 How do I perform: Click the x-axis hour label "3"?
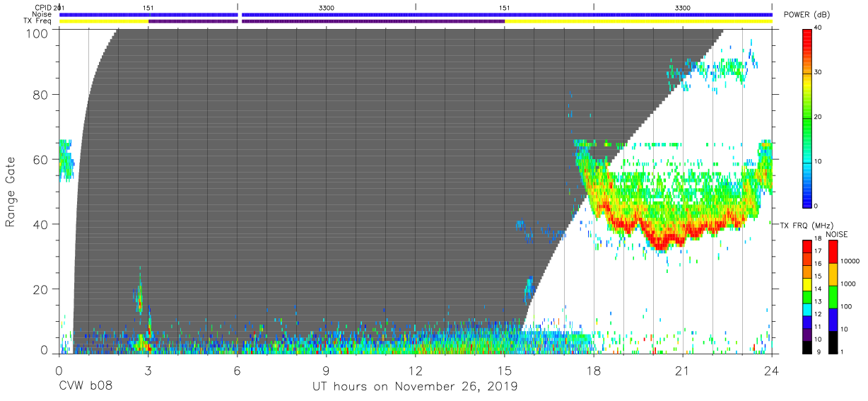coord(148,369)
